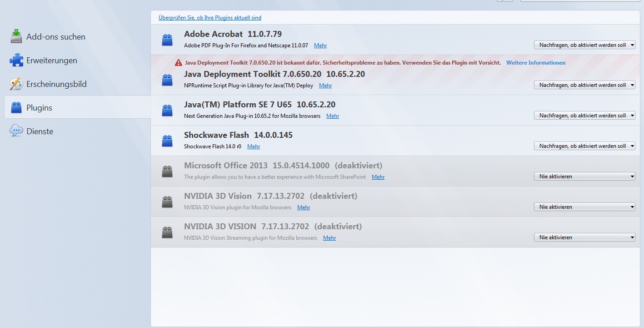Click 'Überprüfen Sie, ob Ihre Plugins aktuell sind'
This screenshot has height=328, width=644.
pos(210,18)
